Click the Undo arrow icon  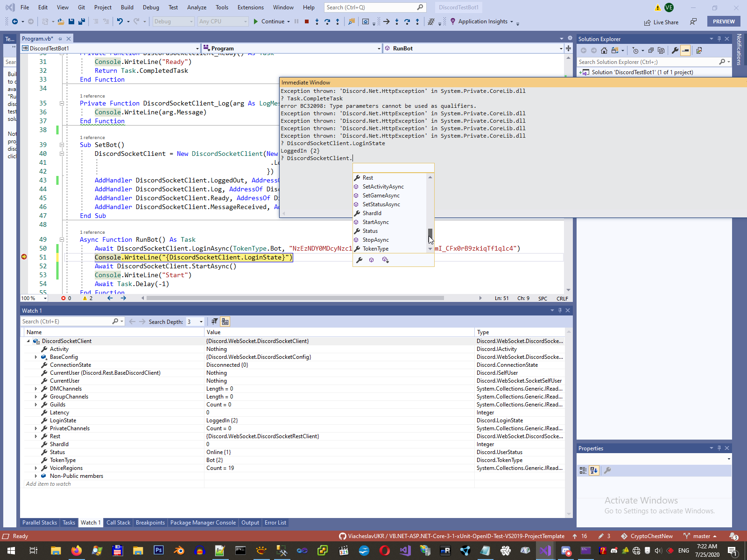pos(120,21)
